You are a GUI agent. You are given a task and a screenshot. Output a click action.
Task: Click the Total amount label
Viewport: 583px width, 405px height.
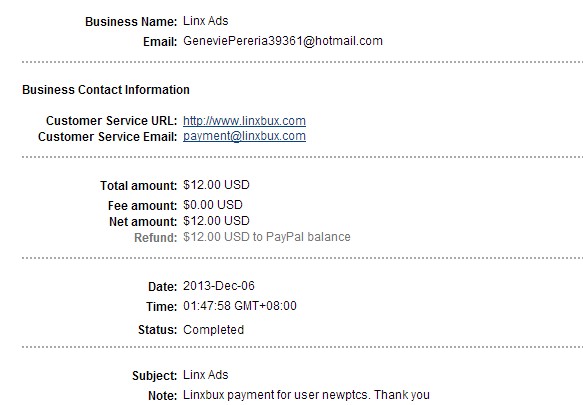coord(139,186)
